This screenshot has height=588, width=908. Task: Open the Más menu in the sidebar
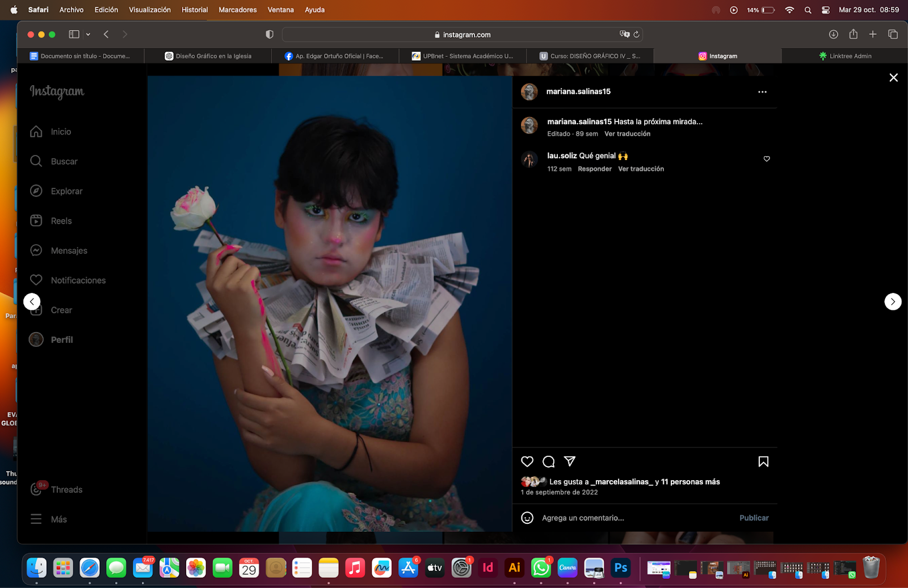click(x=49, y=519)
